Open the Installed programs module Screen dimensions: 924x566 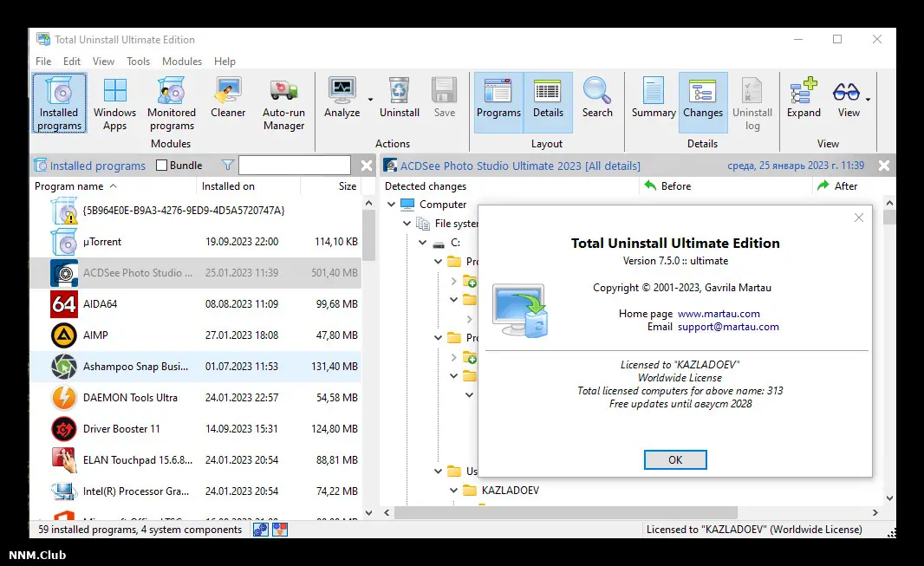[60, 103]
